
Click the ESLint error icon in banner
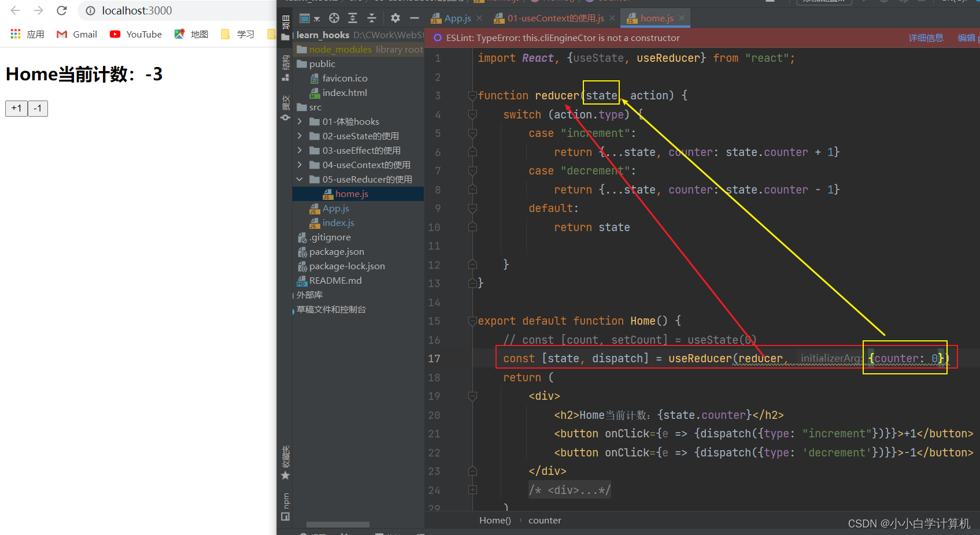tap(437, 38)
